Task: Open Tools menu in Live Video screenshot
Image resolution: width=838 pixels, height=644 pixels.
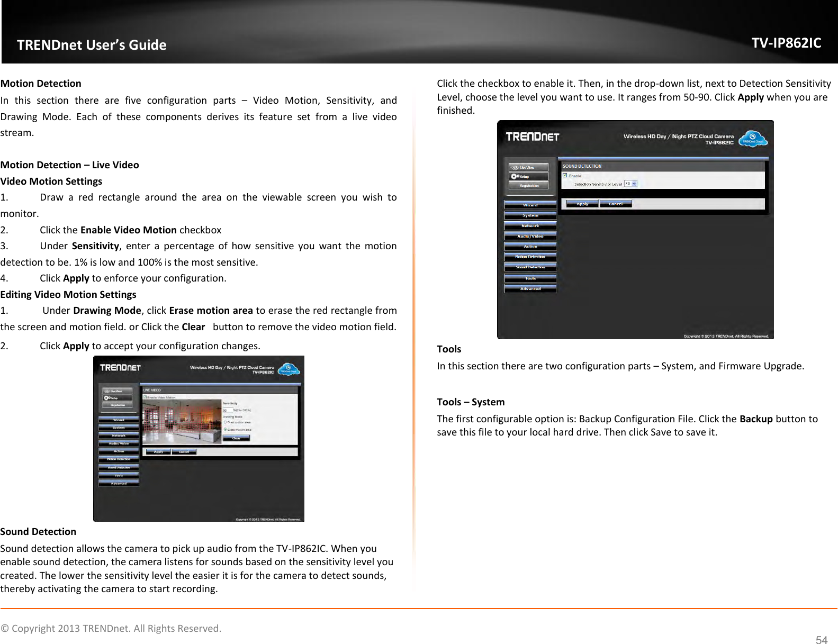Action: pos(119,475)
